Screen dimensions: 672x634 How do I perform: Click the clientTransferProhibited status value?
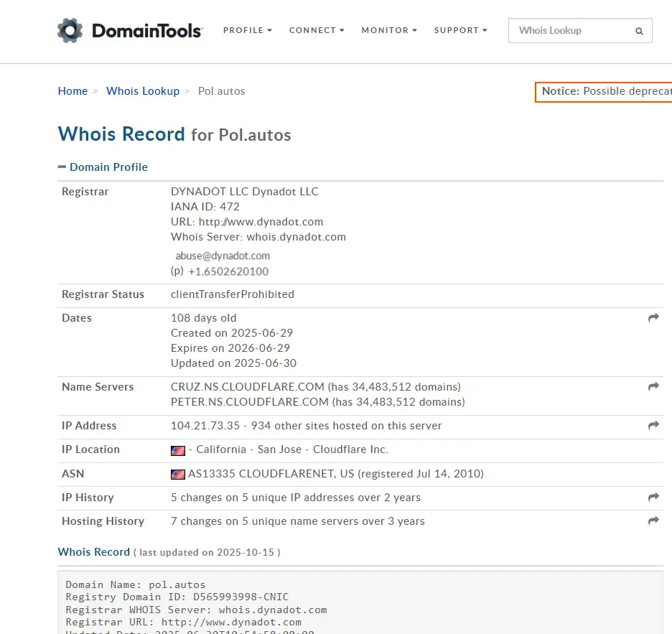[x=233, y=294]
